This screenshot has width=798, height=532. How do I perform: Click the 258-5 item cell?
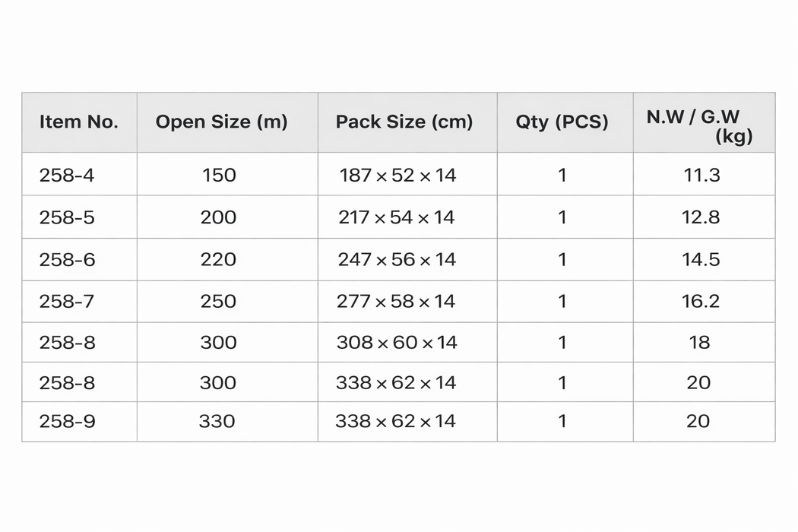click(x=67, y=218)
